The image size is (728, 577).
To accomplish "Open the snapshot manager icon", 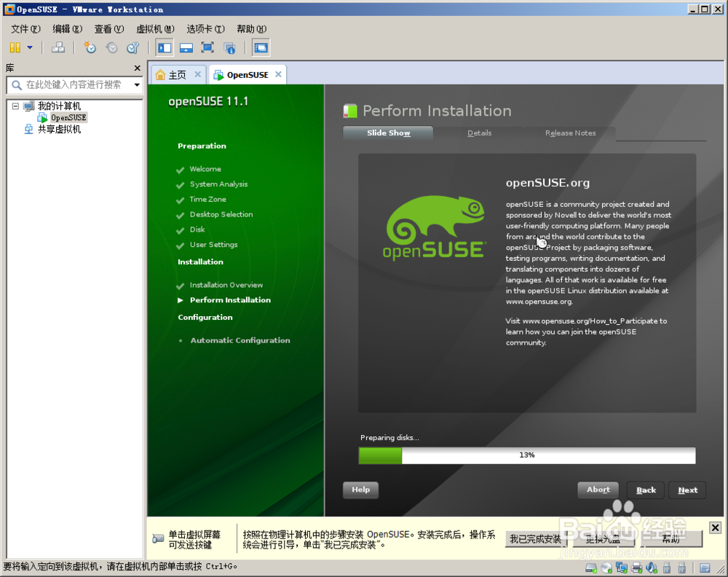I will (x=133, y=47).
